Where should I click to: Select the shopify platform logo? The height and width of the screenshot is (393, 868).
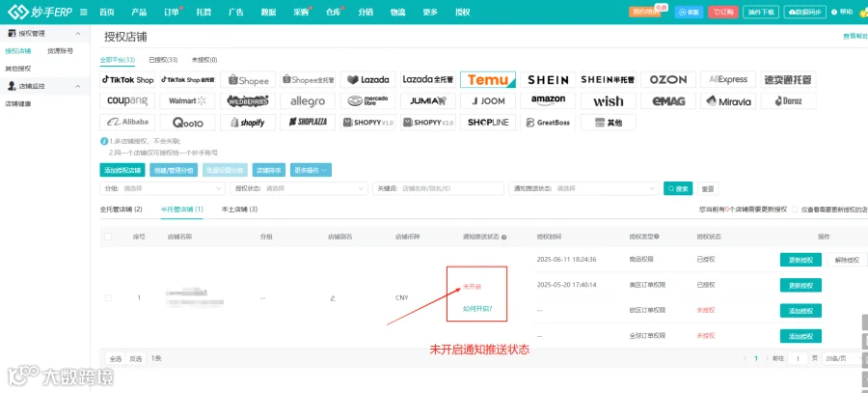(248, 123)
